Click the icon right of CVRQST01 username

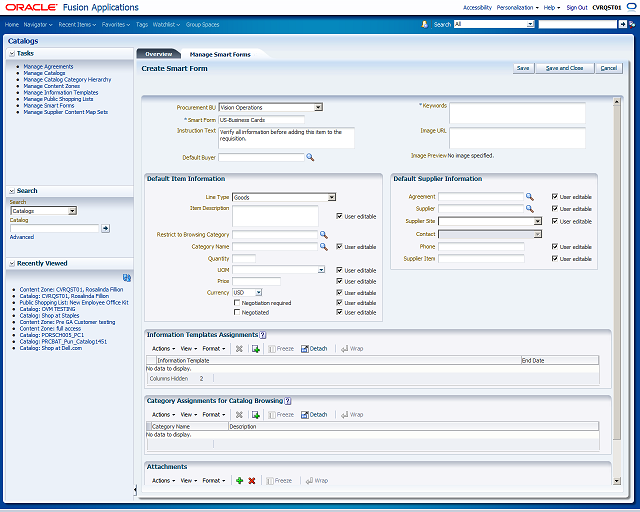pos(631,7)
